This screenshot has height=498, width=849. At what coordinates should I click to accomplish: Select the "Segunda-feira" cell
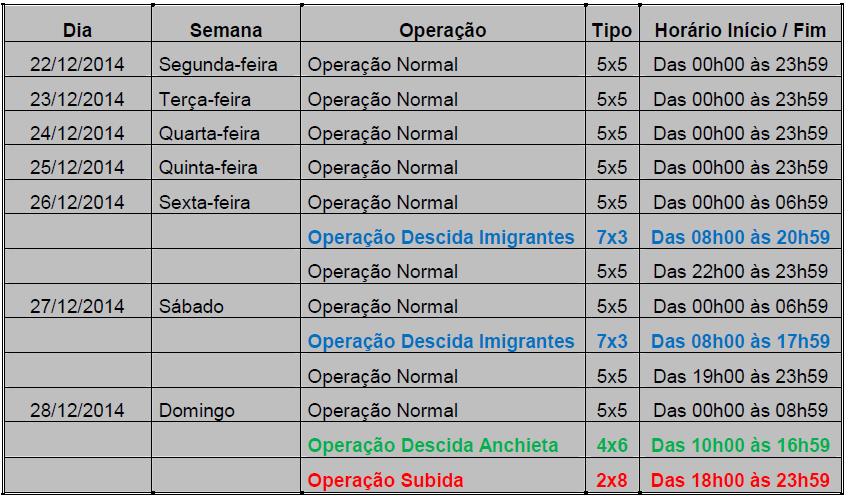click(x=218, y=65)
